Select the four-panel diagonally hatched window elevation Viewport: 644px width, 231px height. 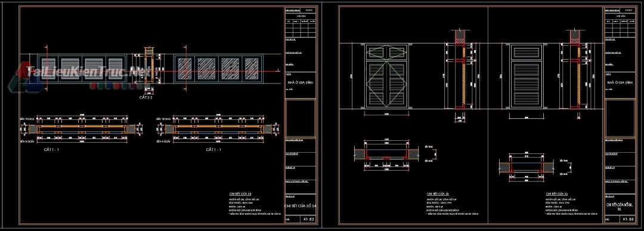(x=218, y=68)
